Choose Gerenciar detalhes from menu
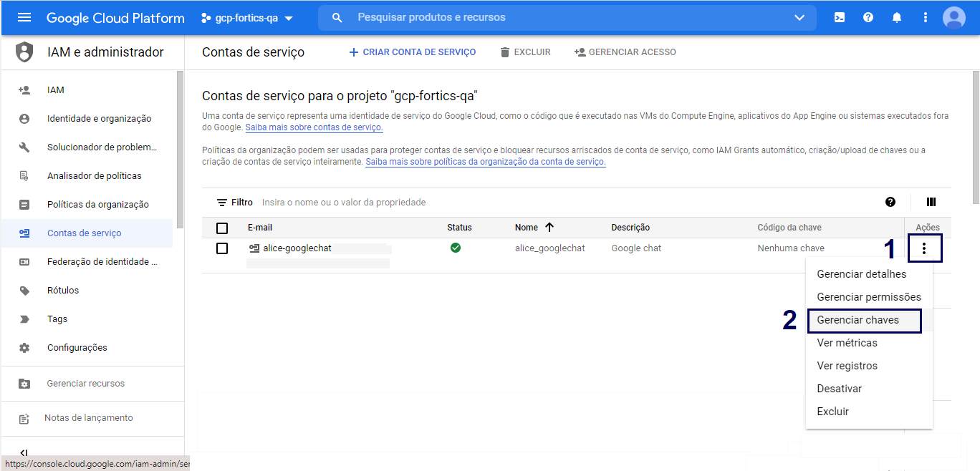Screen dimensions: 980x471 [869, 274]
